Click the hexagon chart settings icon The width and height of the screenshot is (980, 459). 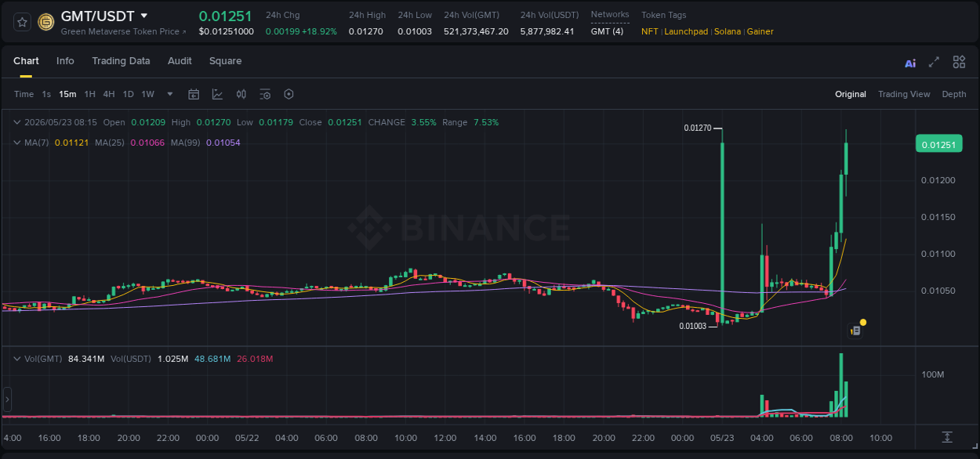[x=289, y=94]
